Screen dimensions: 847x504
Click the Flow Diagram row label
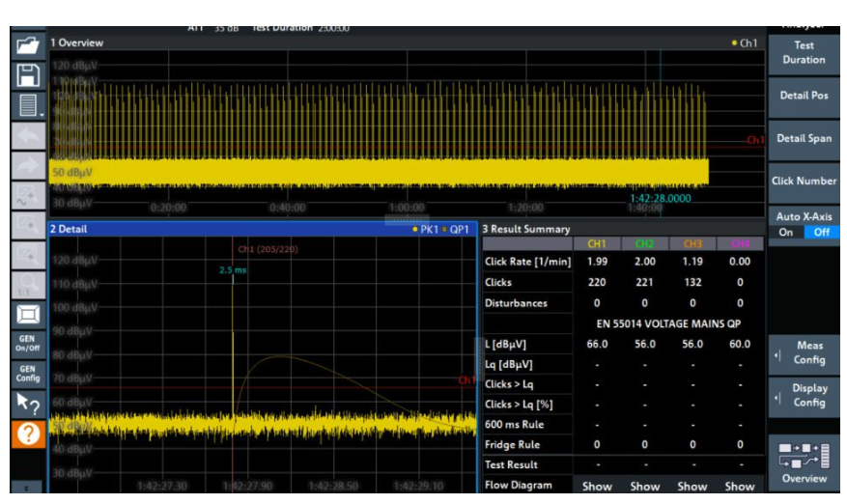(518, 485)
